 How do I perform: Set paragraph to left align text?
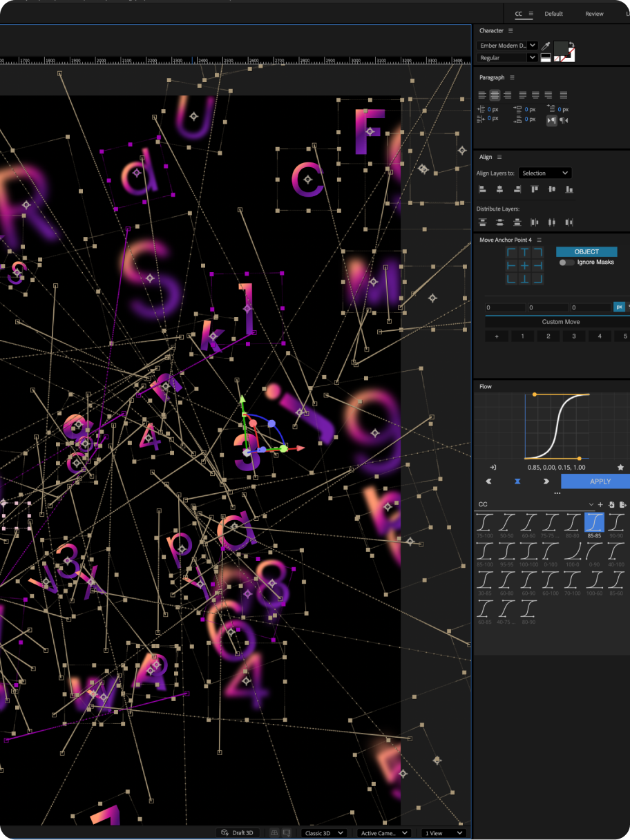pos(482,95)
